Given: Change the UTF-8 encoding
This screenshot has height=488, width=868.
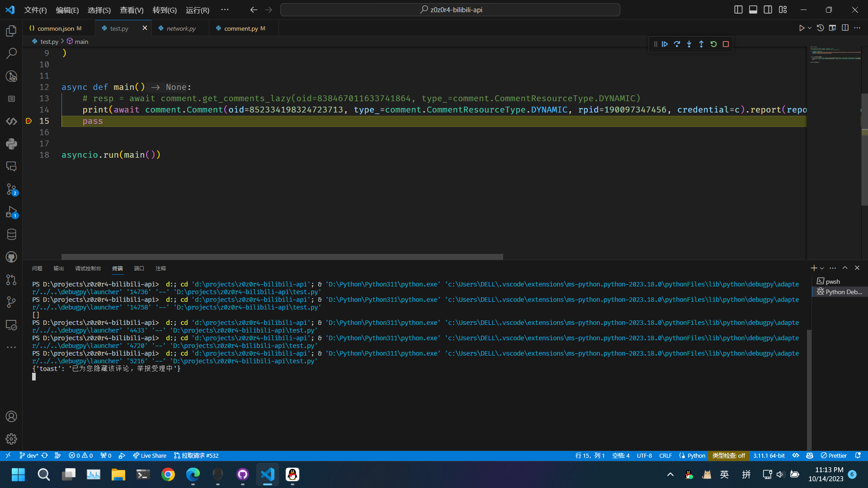Looking at the screenshot, I should pos(644,455).
